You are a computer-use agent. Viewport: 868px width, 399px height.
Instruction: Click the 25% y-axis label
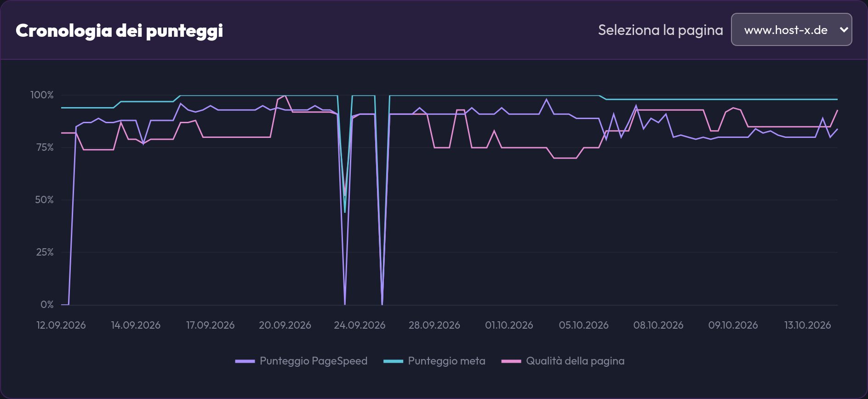pos(45,252)
